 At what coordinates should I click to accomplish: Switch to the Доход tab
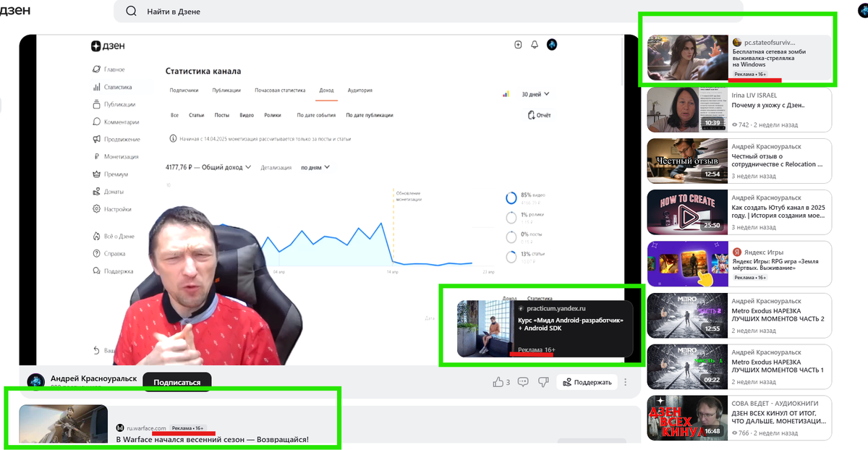click(326, 90)
